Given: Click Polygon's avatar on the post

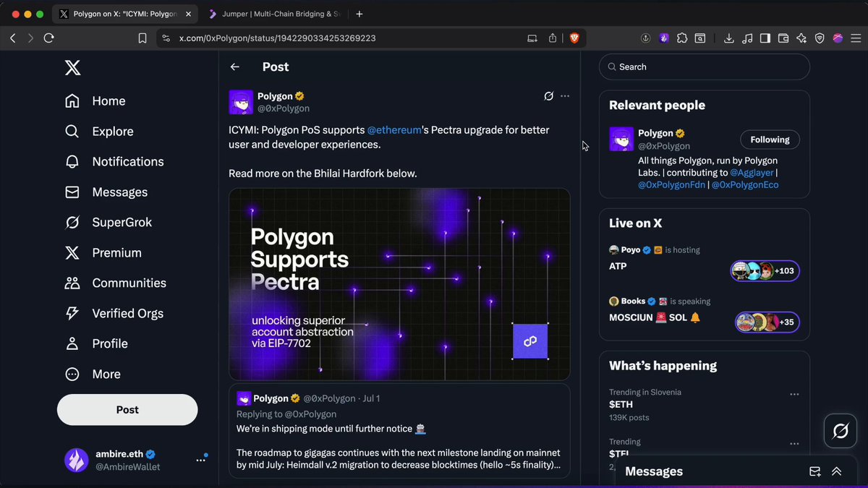Looking at the screenshot, I should [x=241, y=102].
